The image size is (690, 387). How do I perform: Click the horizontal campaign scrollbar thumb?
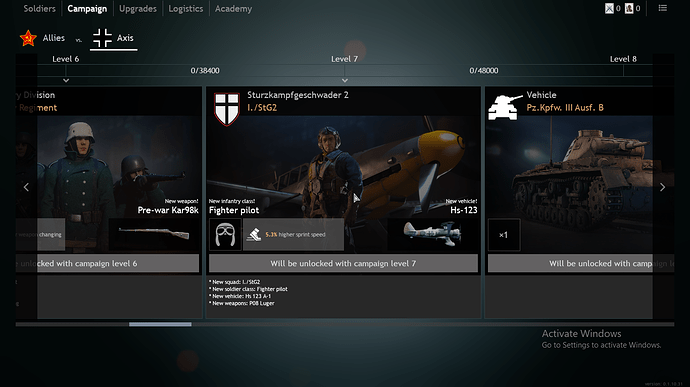tap(160, 324)
